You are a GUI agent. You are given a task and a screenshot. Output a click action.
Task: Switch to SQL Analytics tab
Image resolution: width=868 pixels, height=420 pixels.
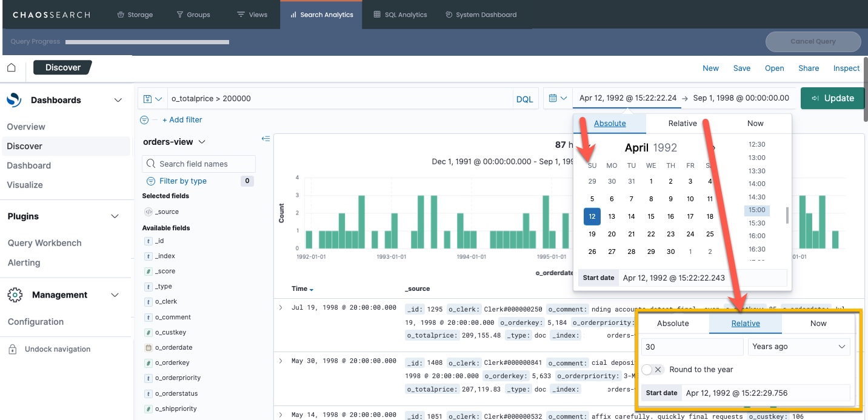tap(400, 15)
